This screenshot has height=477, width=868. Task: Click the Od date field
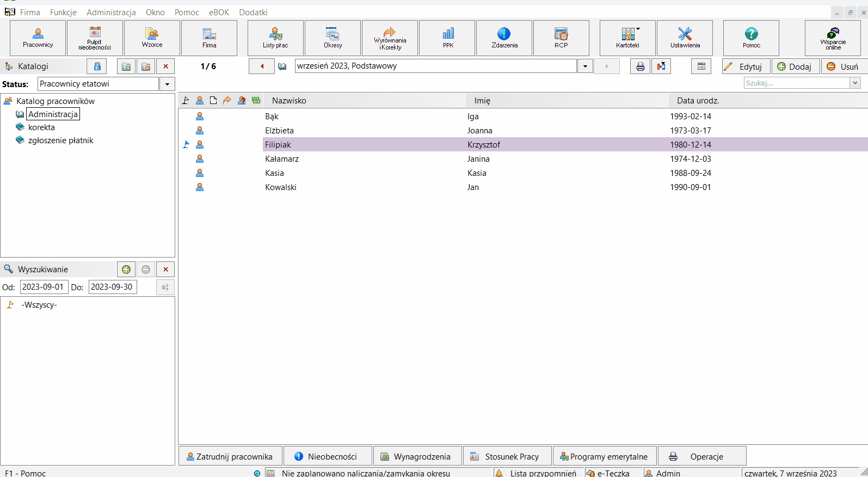pos(44,287)
